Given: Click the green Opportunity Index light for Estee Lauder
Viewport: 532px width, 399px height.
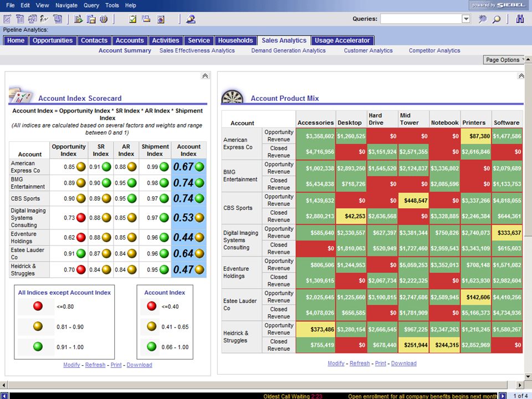Looking at the screenshot, I should coord(81,253).
